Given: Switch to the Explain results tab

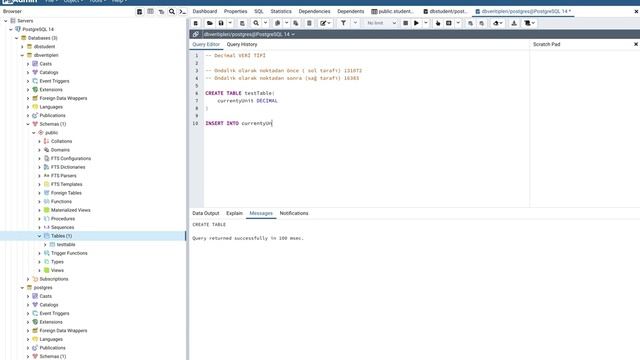Looking at the screenshot, I should [234, 213].
